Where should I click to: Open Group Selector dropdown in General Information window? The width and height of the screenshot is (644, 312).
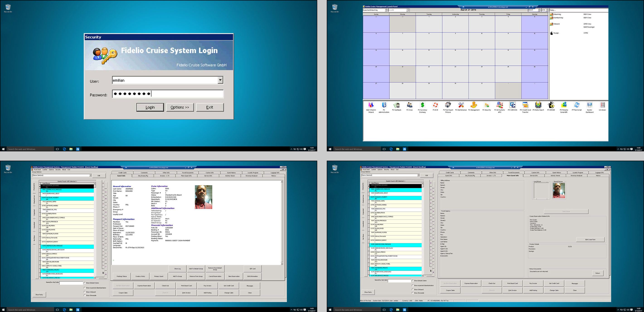coord(90,175)
